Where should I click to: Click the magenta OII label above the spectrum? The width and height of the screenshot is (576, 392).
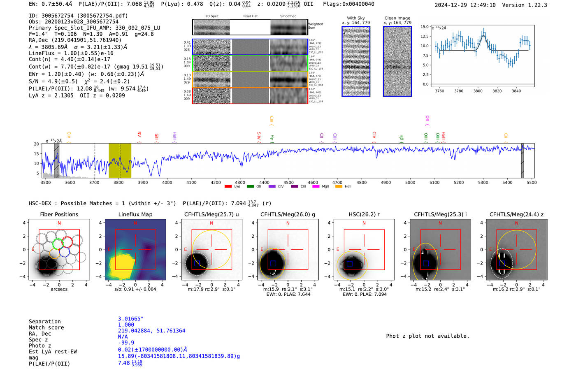pos(427,121)
